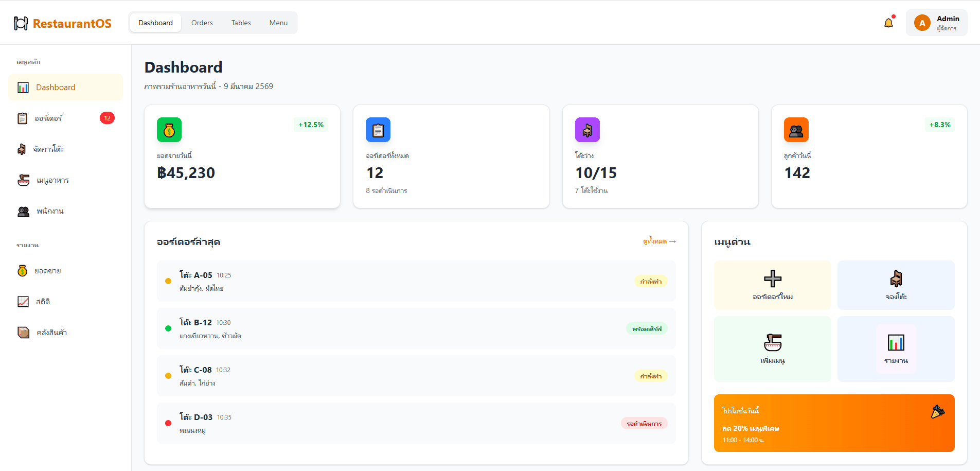The width and height of the screenshot is (980, 471).
Task: Open the คลังสินค้า inventory icon
Action: (x=23, y=332)
